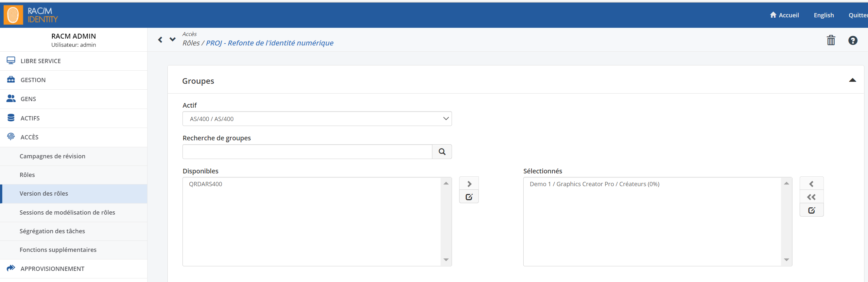Go to Accueil home link

click(x=784, y=15)
